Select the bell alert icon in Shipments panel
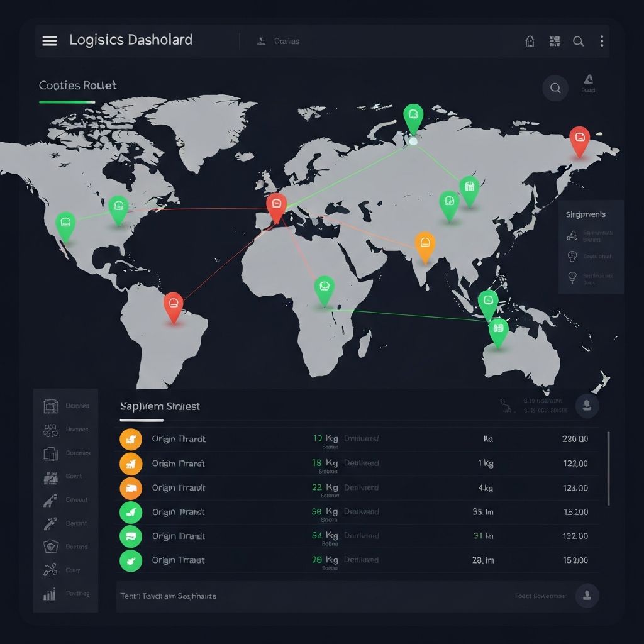 (573, 236)
